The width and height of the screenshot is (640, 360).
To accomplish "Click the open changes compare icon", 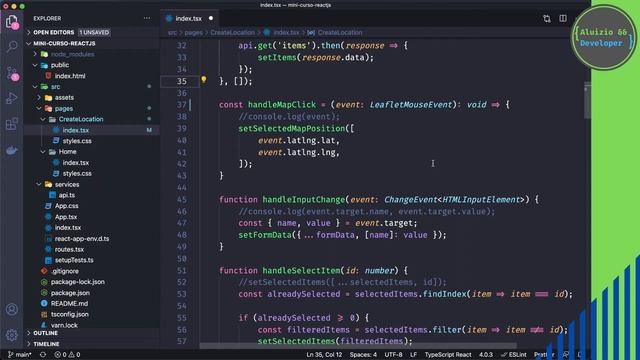I will (547, 18).
